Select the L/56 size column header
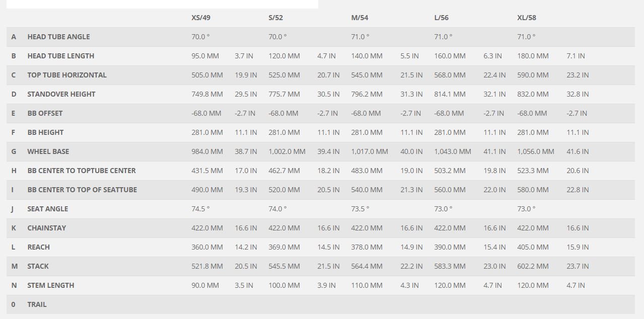The width and height of the screenshot is (644, 319). pyautogui.click(x=441, y=18)
